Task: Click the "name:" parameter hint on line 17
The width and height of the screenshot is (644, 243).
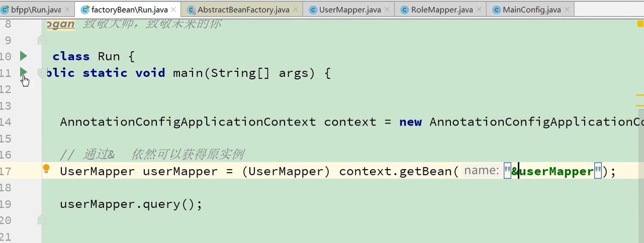Action: click(481, 171)
